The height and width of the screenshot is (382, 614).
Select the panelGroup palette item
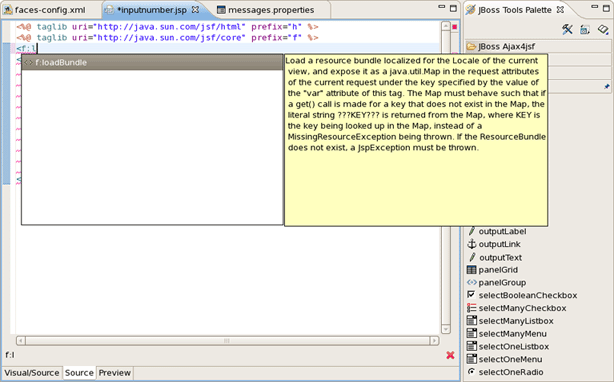[497, 283]
